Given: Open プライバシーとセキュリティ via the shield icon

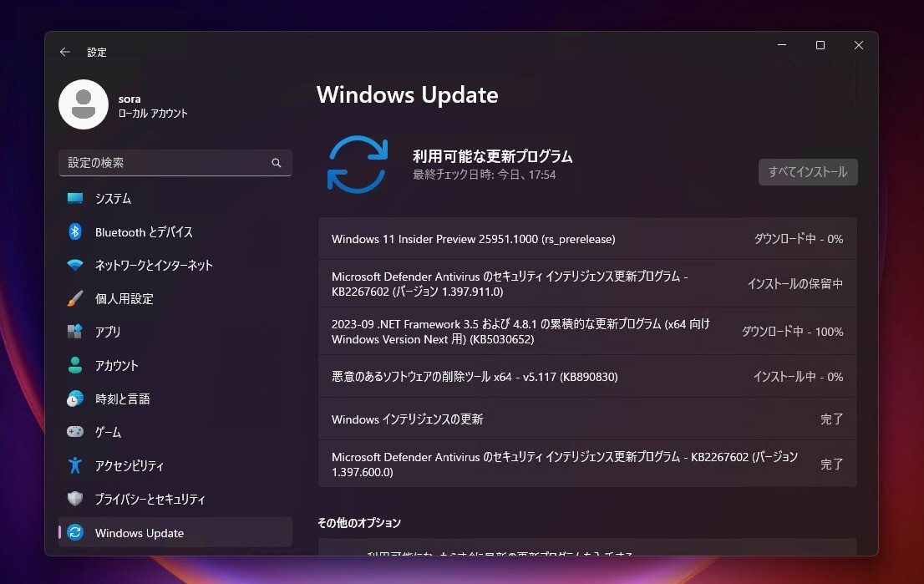Looking at the screenshot, I should click(74, 499).
